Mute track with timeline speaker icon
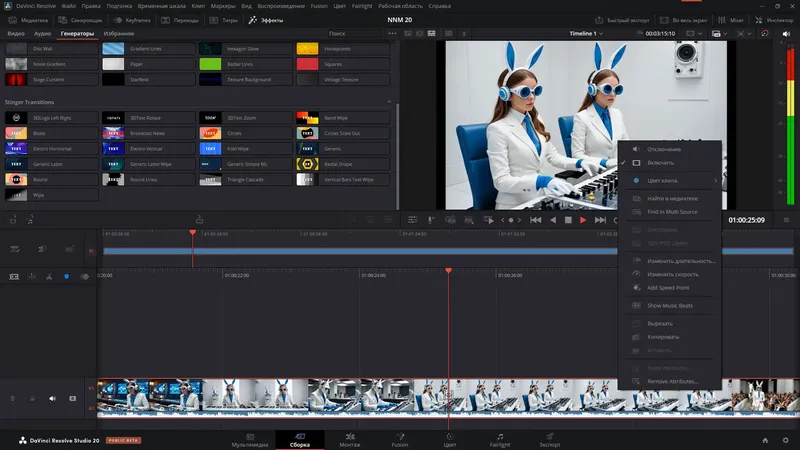This screenshot has height=450, width=800. pos(53,398)
